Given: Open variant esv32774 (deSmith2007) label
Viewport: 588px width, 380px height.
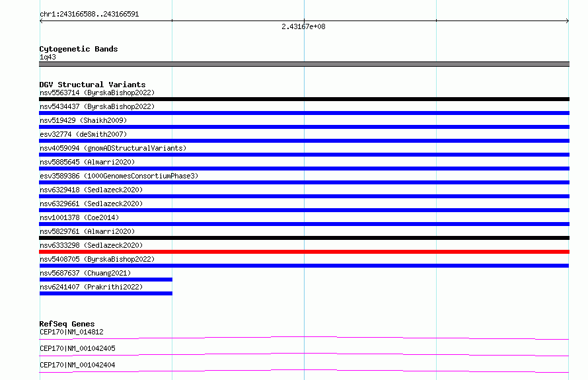Looking at the screenshot, I should (83, 134).
